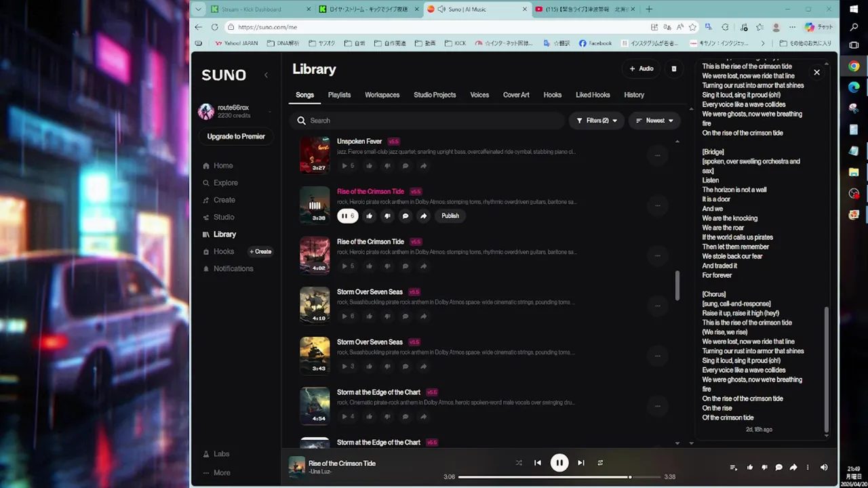Share the song from player bar

tap(793, 468)
